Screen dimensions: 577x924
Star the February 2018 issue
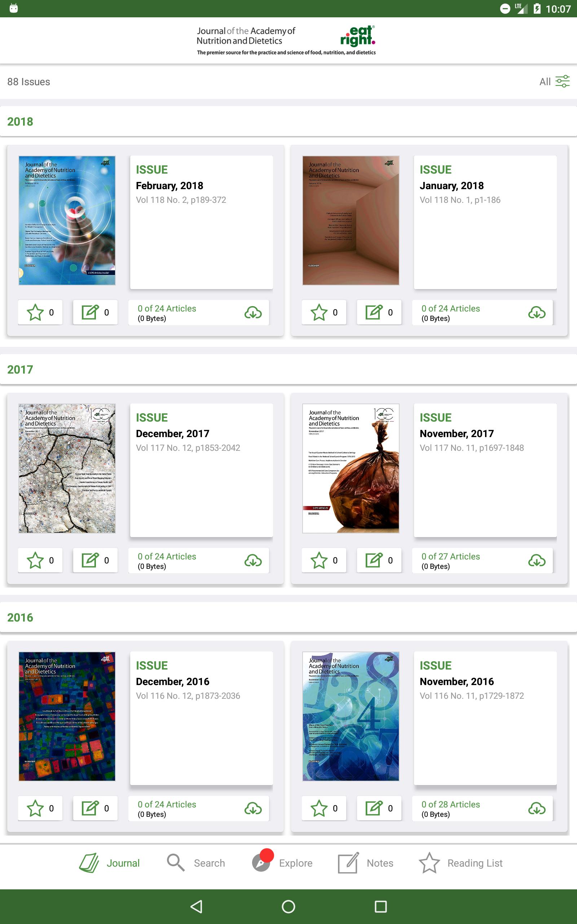click(40, 312)
